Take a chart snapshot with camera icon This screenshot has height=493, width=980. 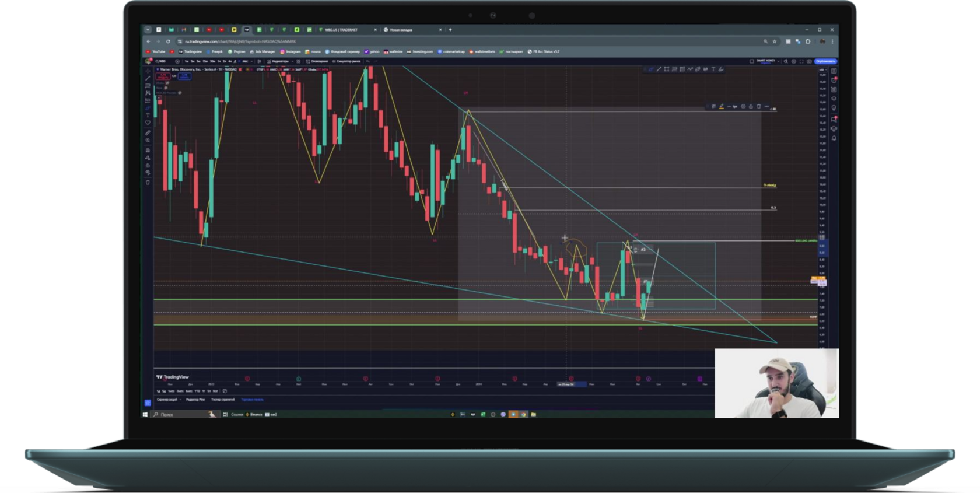pos(809,61)
